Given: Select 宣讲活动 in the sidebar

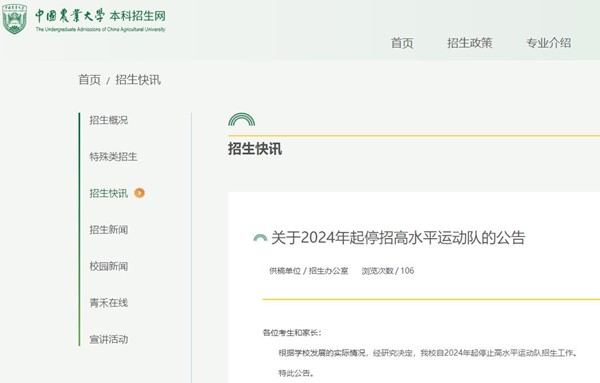Looking at the screenshot, I should [x=109, y=339].
